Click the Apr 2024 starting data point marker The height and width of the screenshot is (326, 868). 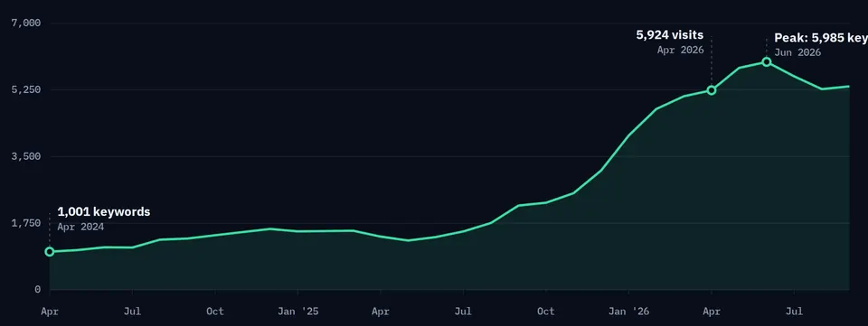point(49,252)
